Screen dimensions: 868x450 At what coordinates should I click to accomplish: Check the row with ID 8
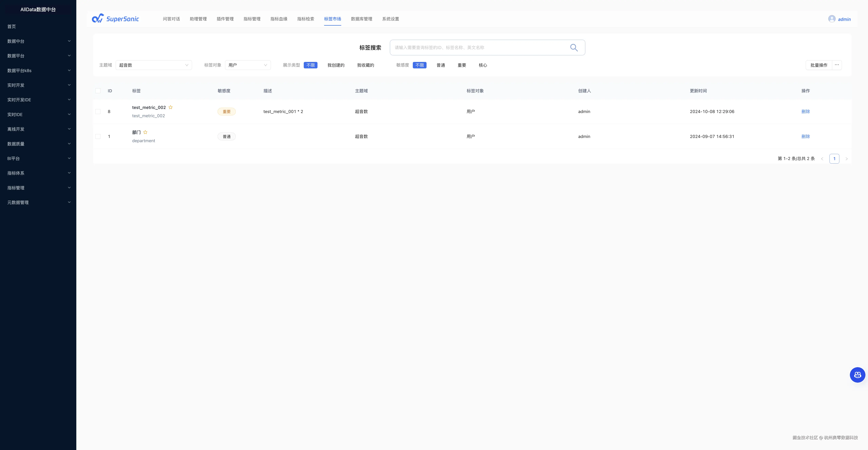98,112
